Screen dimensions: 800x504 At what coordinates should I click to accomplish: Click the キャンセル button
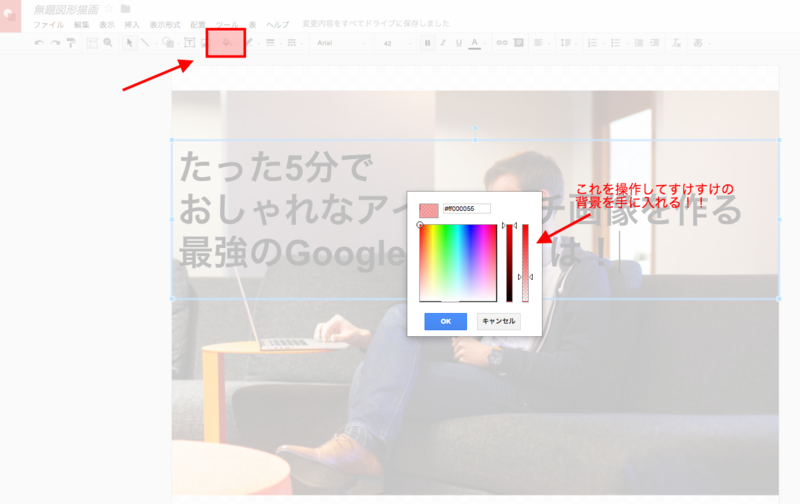click(498, 321)
